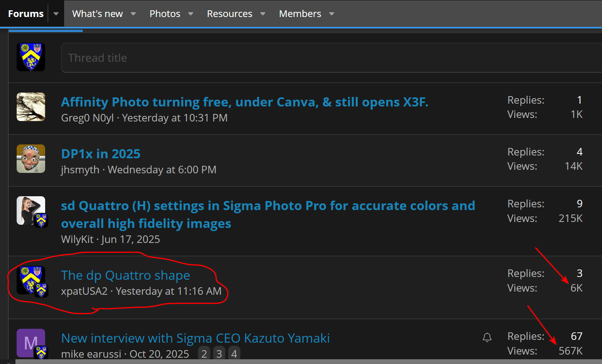Click your shield avatar beside Thread title field
This screenshot has width=602, height=364.
(31, 57)
